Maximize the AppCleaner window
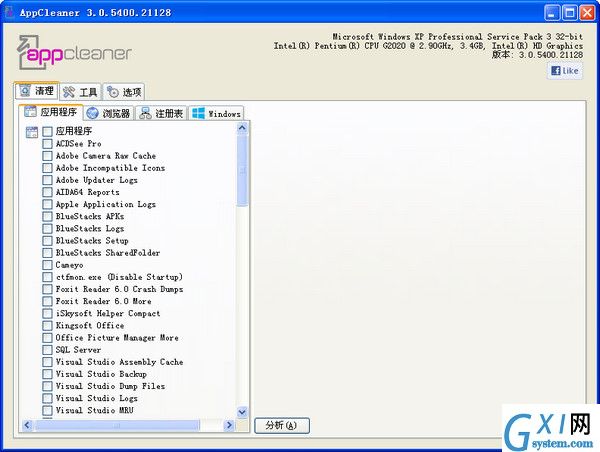 569,13
